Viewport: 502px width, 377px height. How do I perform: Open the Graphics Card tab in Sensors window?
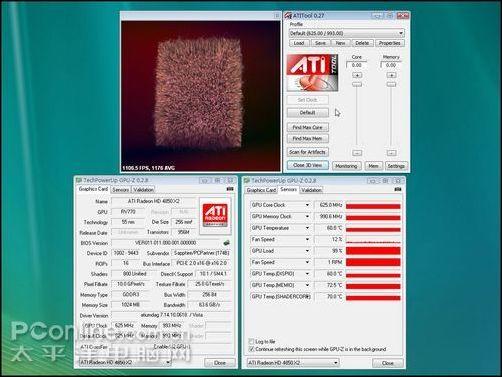261,190
